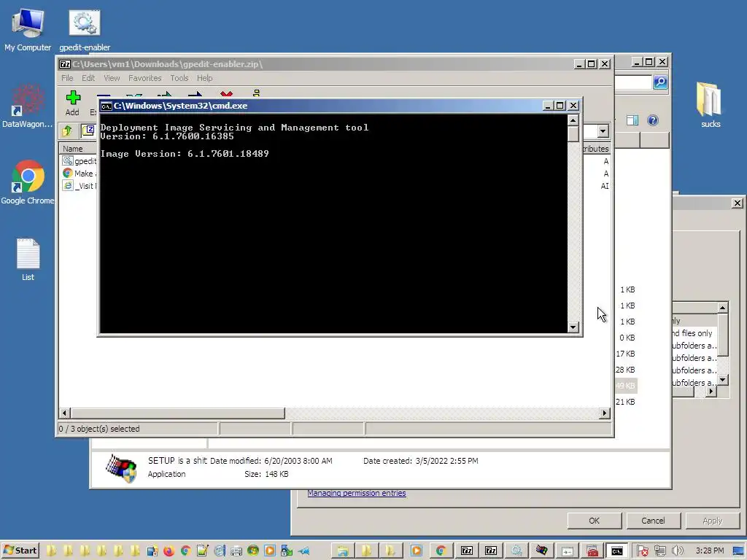Select the _Visit file row in 7-Zip
This screenshot has width=747, height=560.
click(x=80, y=186)
